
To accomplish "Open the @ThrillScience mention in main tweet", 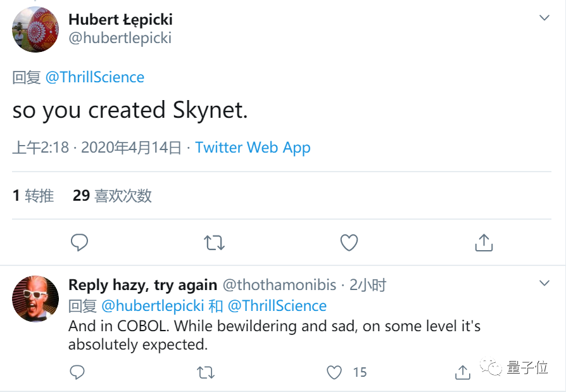I will pyautogui.click(x=95, y=77).
